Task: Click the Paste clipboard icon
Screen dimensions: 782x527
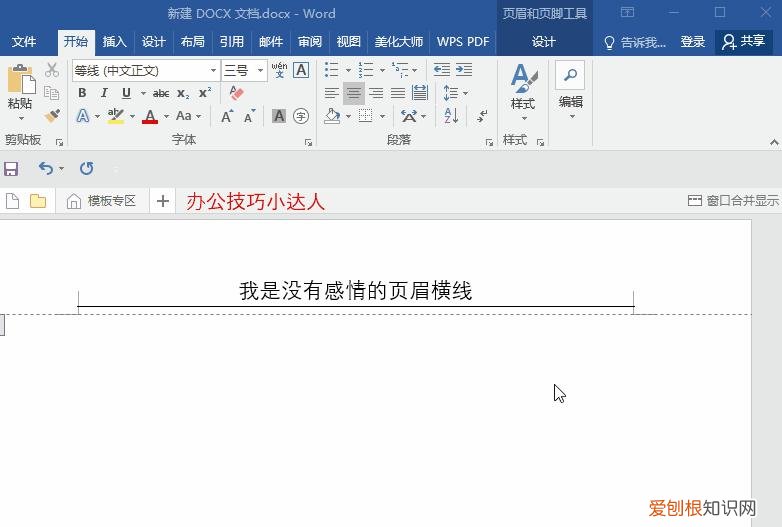Action: [21, 79]
